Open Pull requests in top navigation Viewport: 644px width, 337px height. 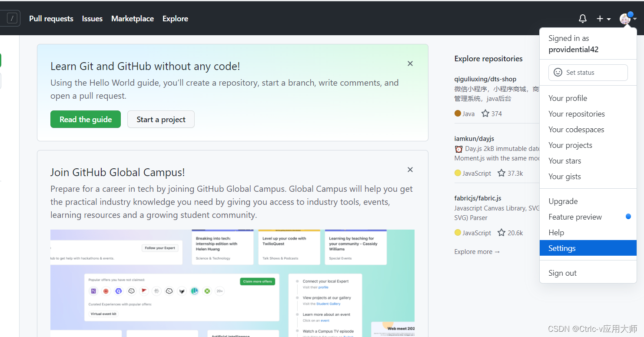[x=51, y=19]
